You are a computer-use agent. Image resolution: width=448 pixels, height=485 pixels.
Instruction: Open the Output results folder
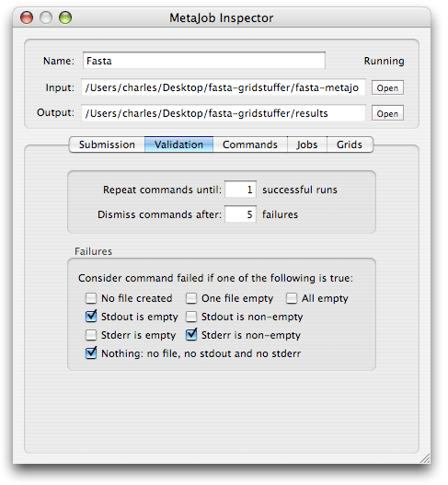click(x=387, y=113)
